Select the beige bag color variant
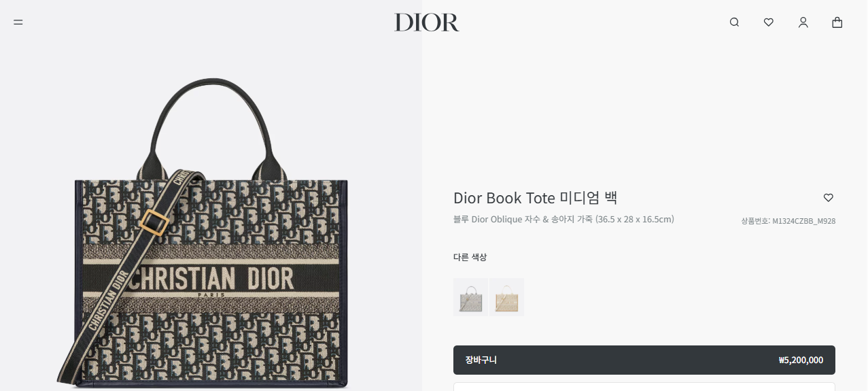Screen dimensions: 868x391 (506, 297)
